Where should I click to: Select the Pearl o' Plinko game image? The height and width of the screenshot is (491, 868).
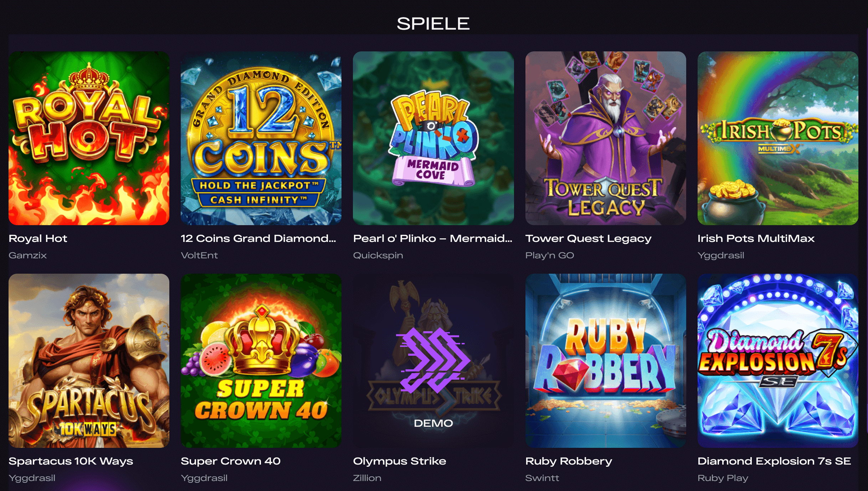click(433, 138)
